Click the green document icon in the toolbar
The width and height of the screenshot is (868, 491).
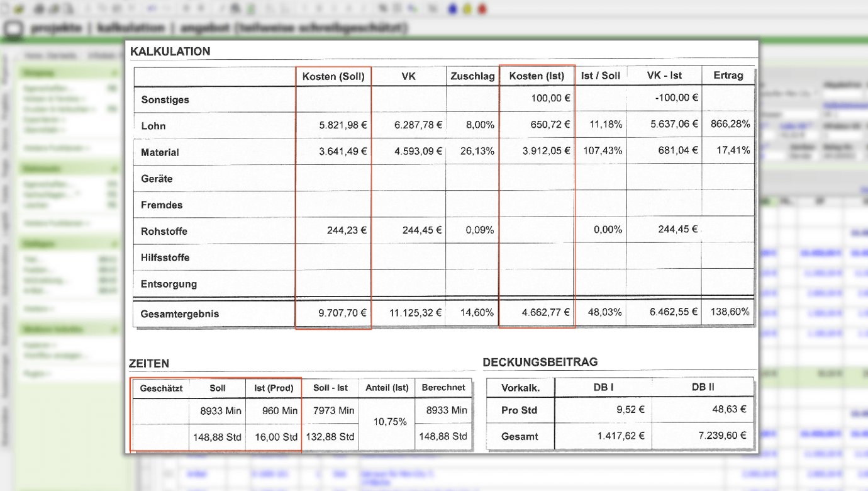coord(251,9)
